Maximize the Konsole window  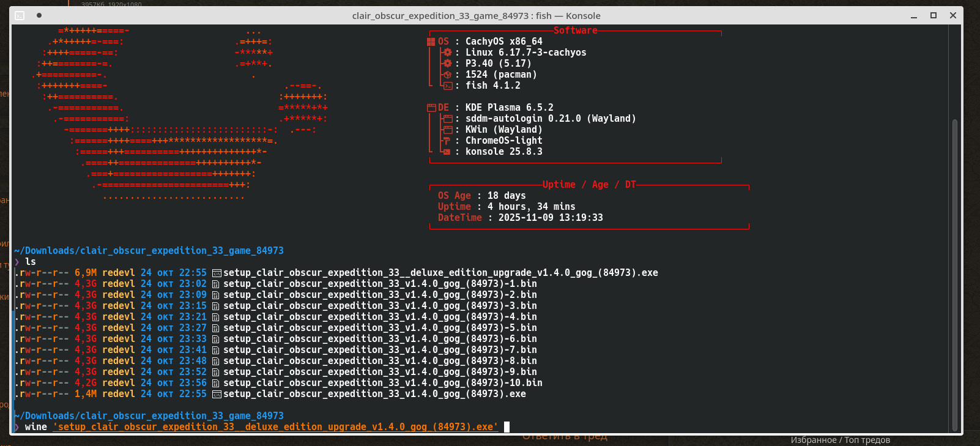click(934, 15)
